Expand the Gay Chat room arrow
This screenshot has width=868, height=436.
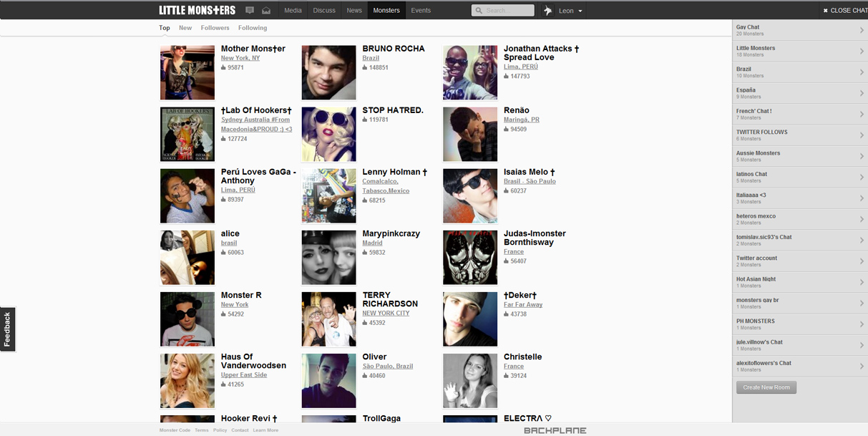point(862,30)
